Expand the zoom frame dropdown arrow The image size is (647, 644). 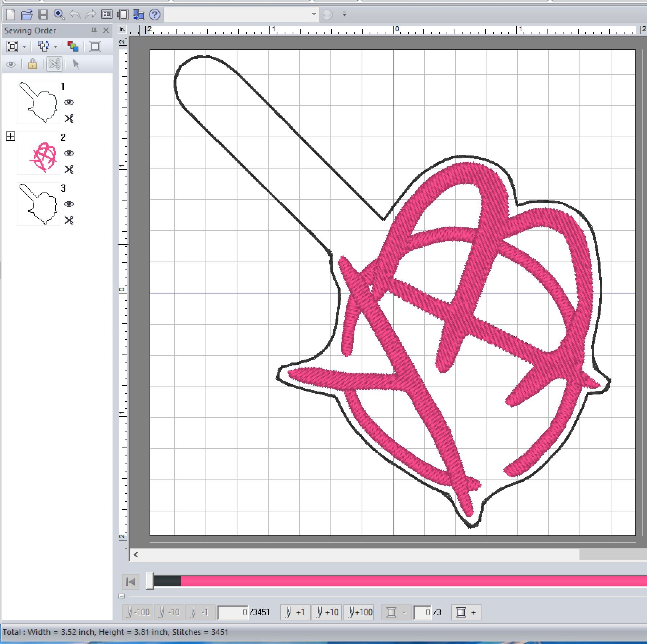pyautogui.click(x=24, y=46)
